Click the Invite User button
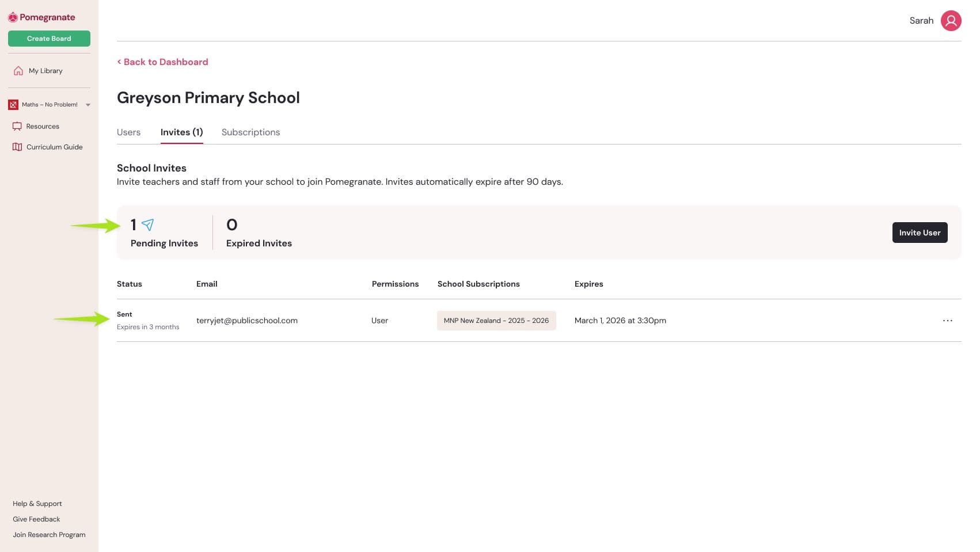This screenshot has height=552, width=980. tap(920, 233)
